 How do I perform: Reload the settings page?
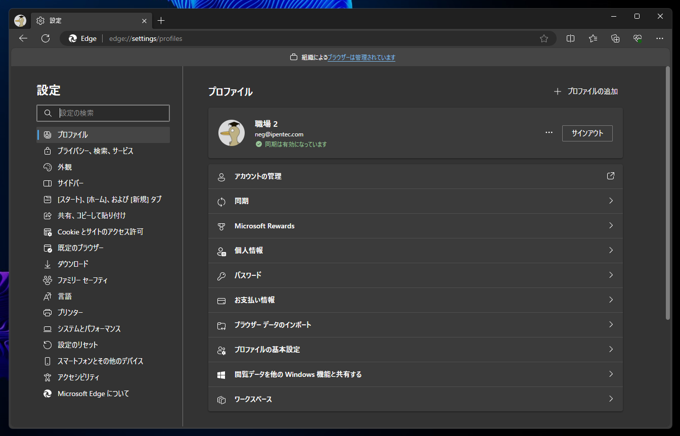(x=46, y=38)
